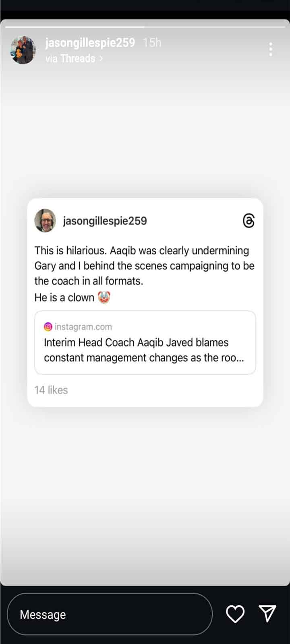Select jasongillespie259 username on the Threads card

[x=105, y=221]
